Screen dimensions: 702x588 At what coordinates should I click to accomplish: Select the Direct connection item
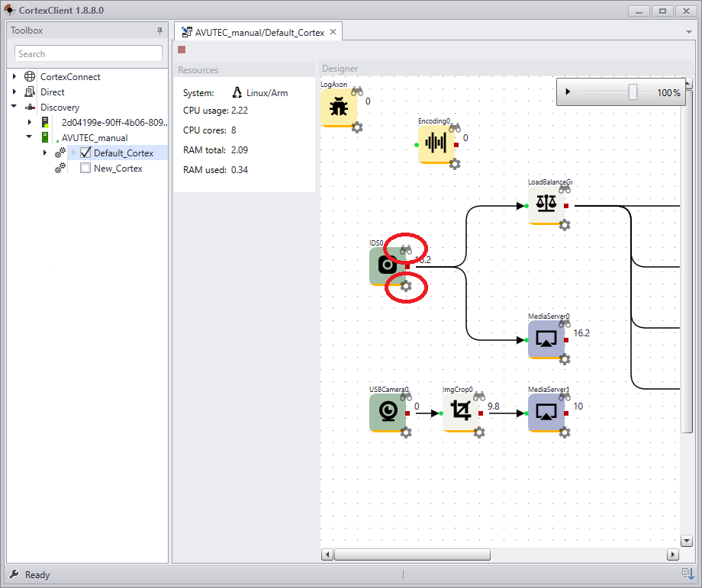click(53, 92)
